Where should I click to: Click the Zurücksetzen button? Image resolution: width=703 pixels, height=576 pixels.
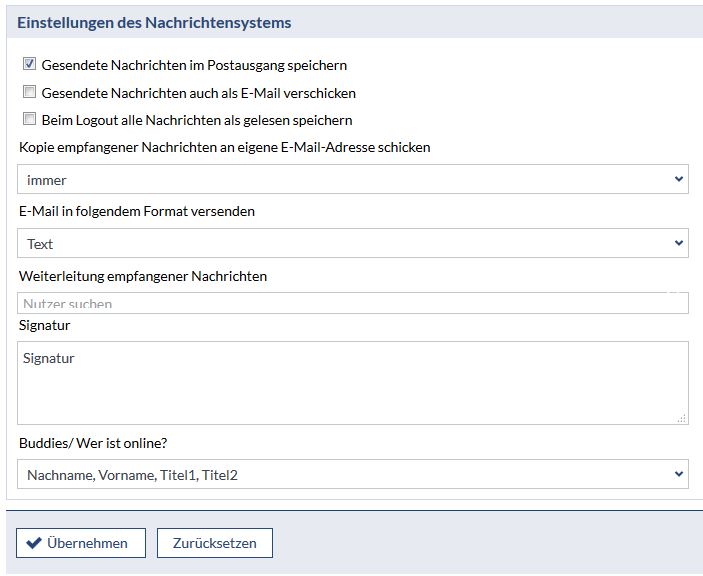[x=215, y=543]
